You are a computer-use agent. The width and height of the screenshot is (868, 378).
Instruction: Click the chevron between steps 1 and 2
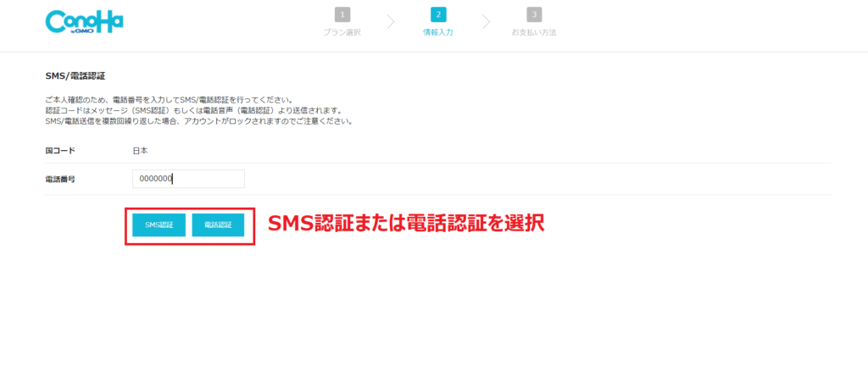click(x=391, y=22)
